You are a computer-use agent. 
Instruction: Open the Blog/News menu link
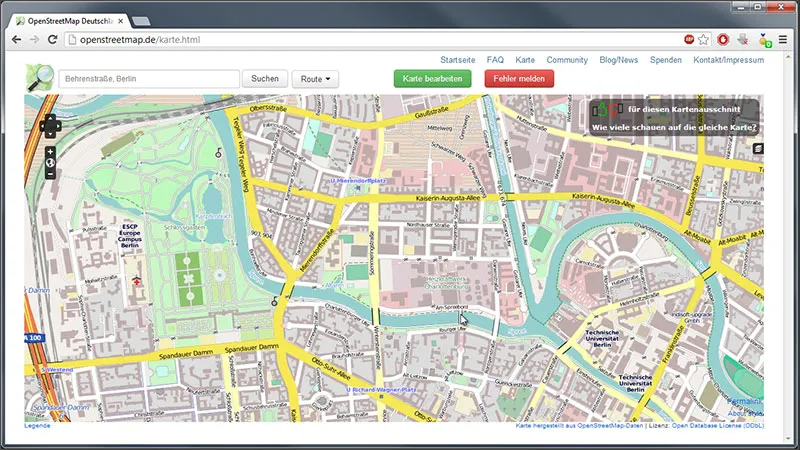coord(618,60)
